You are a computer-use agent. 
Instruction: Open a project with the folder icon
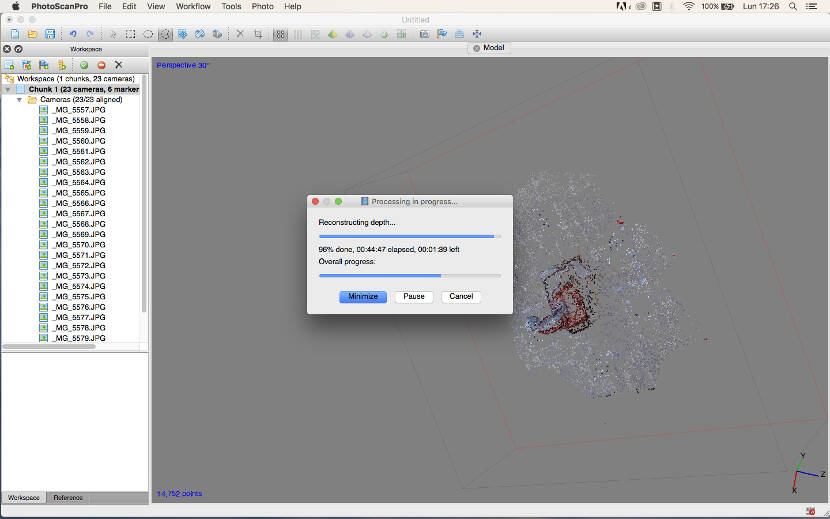pos(32,34)
